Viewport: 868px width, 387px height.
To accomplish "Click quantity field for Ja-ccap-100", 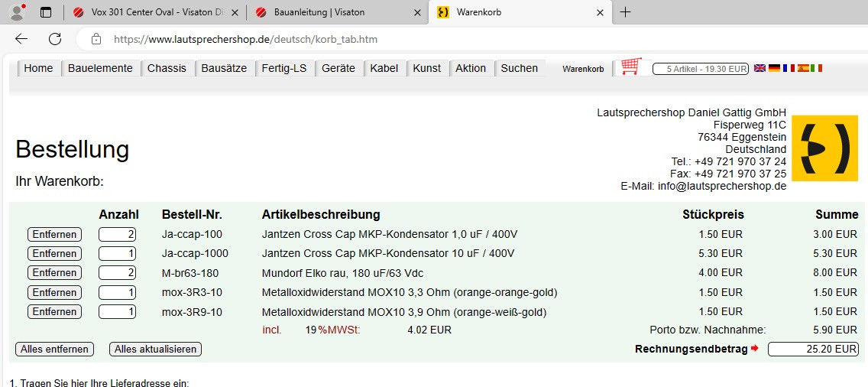I will point(117,234).
